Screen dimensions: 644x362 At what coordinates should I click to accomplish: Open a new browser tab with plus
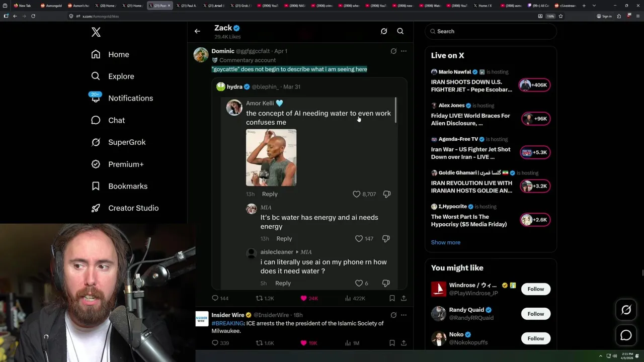click(584, 6)
